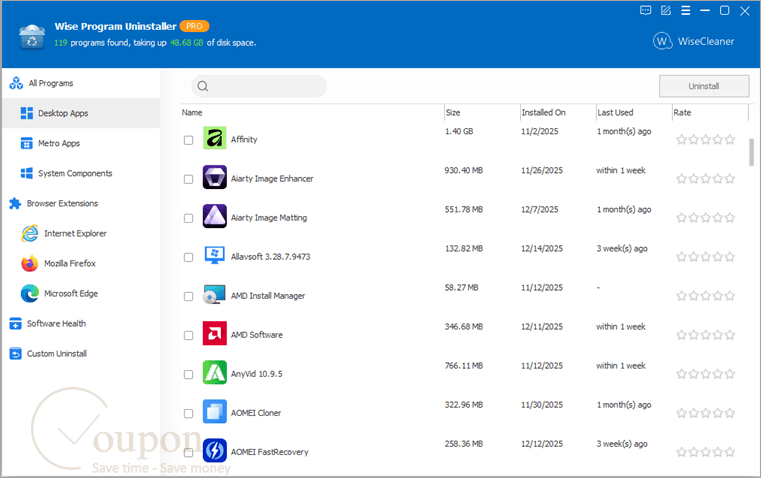
Task: Click the AnyVid 10.9.5 icon
Action: coord(215,372)
